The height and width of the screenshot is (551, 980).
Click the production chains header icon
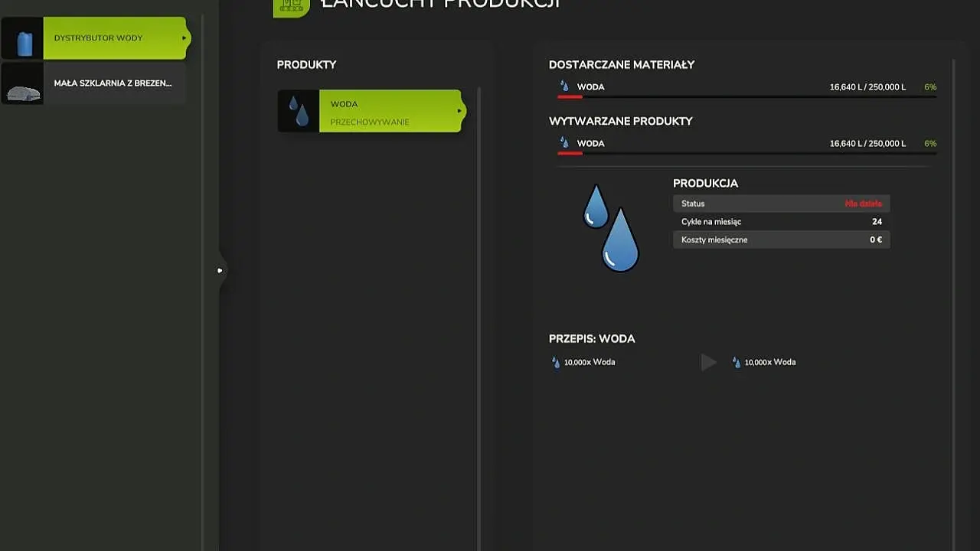coord(292,6)
